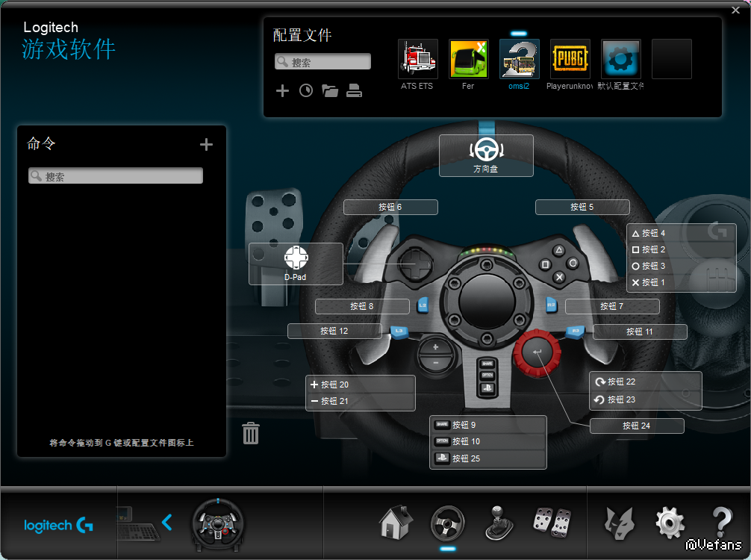
Task: Create a new profile with plus icon
Action: point(283,90)
